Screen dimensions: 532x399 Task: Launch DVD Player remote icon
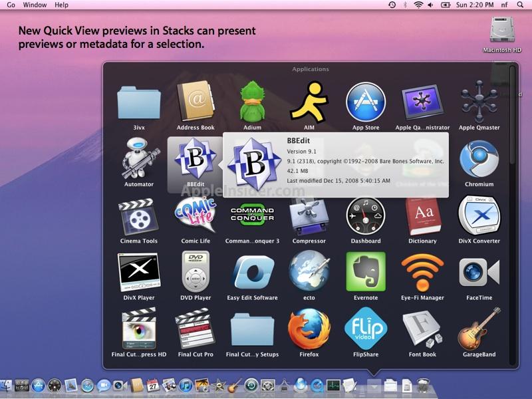[196, 271]
